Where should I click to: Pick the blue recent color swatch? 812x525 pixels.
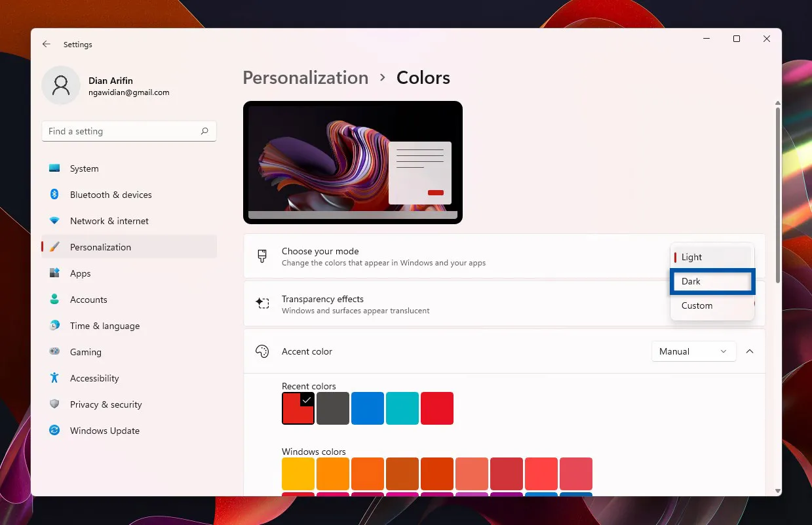pyautogui.click(x=368, y=408)
